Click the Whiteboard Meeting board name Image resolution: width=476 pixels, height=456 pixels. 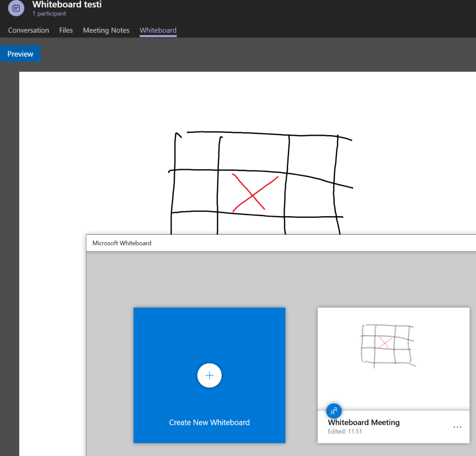pos(364,423)
